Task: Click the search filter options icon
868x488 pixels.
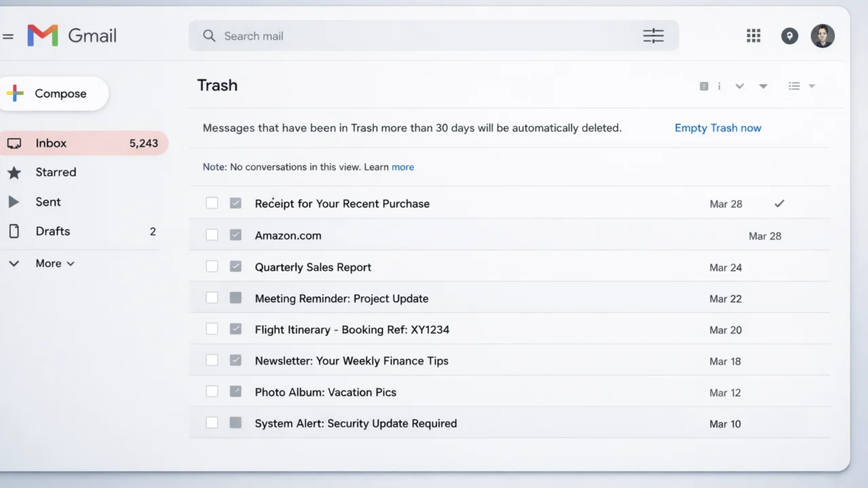Action: click(x=653, y=36)
